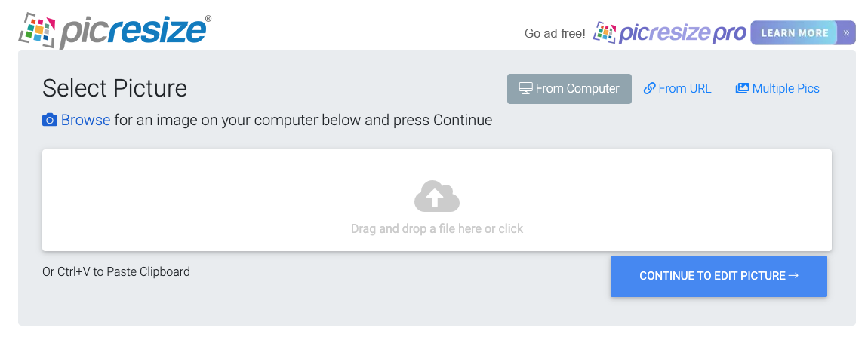Click the monitor icon in From Computer
This screenshot has width=868, height=337.
pyautogui.click(x=525, y=88)
